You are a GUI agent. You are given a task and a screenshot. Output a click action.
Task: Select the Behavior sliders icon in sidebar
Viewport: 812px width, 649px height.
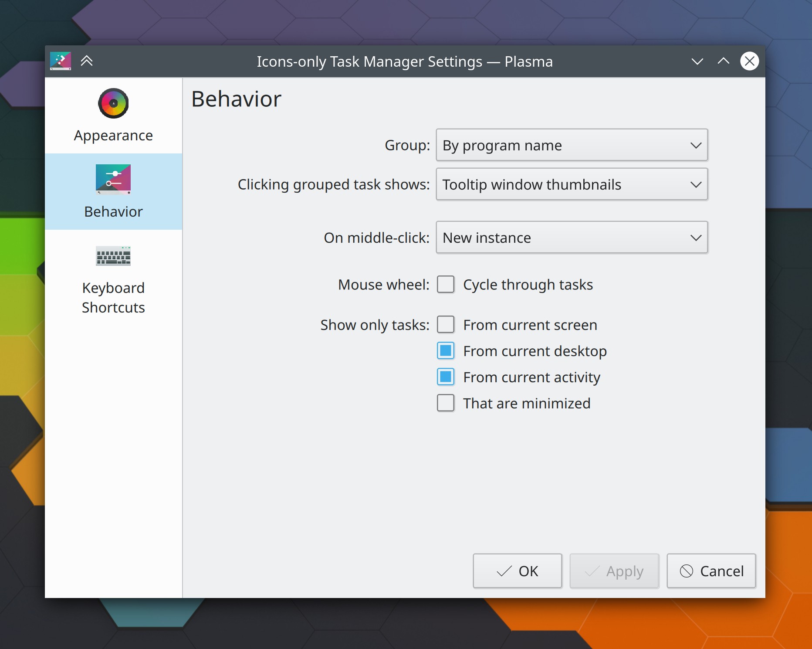pyautogui.click(x=112, y=179)
